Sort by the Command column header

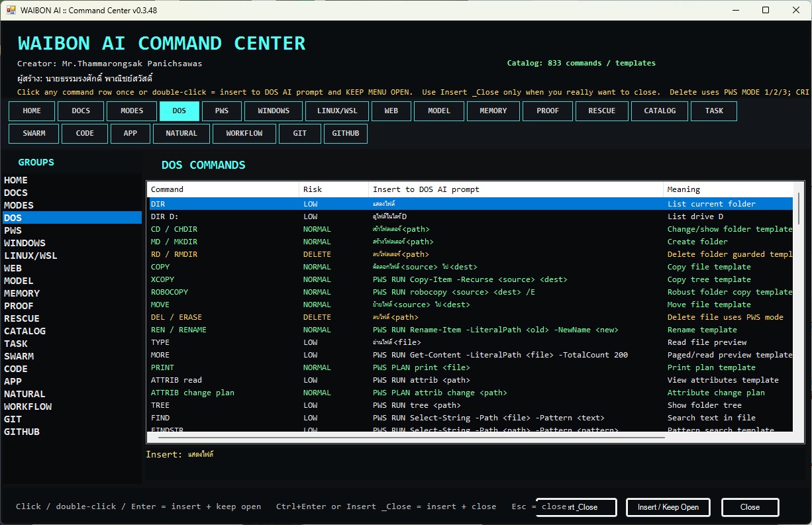(x=223, y=189)
